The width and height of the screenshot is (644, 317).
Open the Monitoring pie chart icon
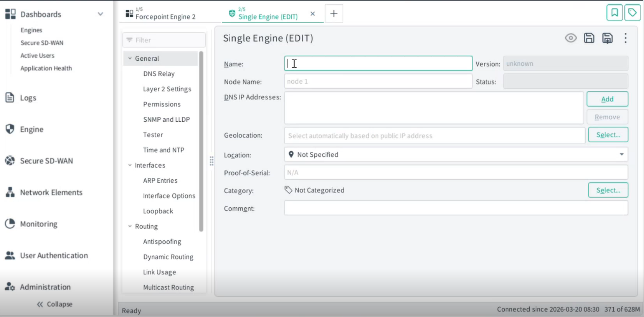[10, 223]
